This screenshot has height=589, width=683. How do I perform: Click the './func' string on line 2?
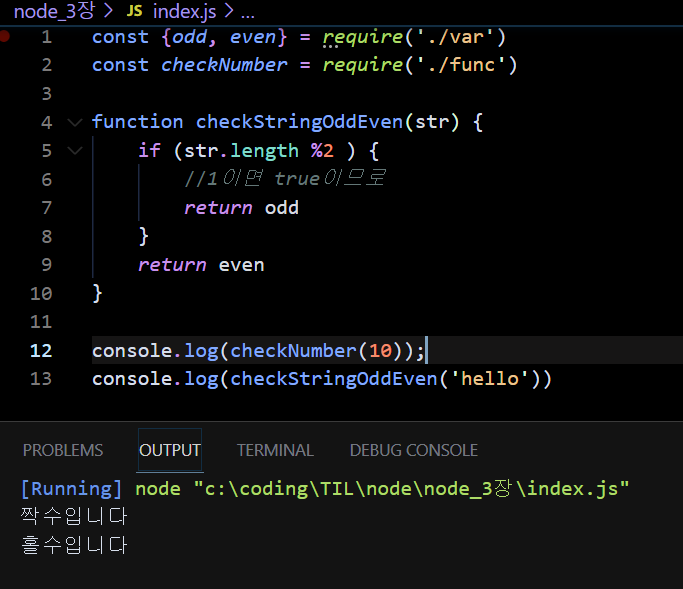461,65
